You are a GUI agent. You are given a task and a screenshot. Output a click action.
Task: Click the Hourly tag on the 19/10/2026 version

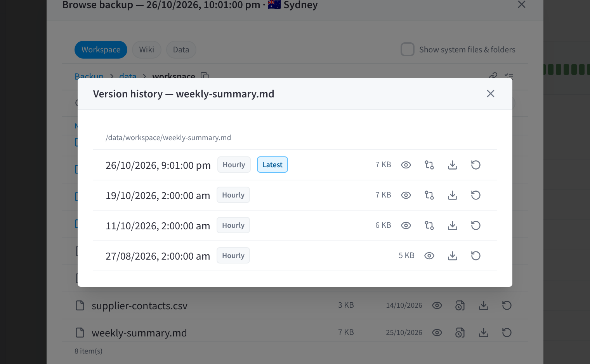tap(233, 195)
